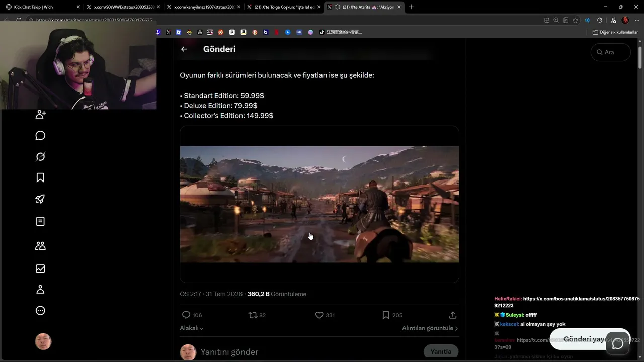Screen dimensions: 644x362
Task: Open the chart icon in the X sidebar
Action: tap(41, 268)
